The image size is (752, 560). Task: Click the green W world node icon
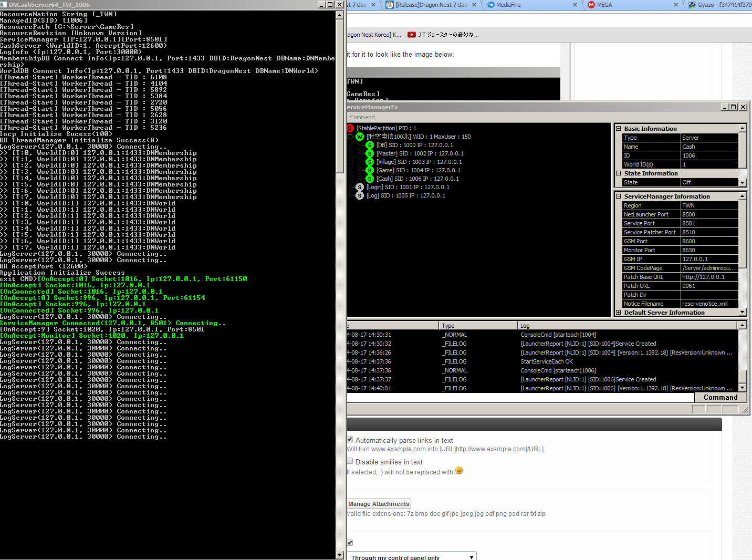(x=360, y=137)
